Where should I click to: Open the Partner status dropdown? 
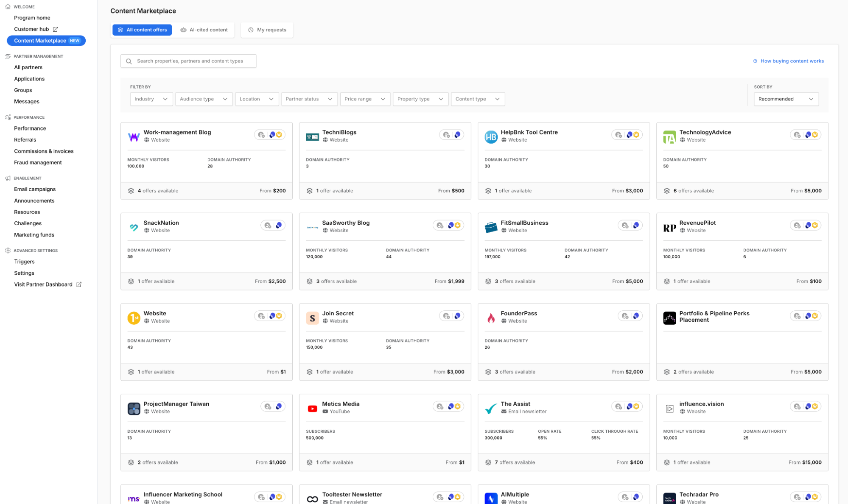[x=309, y=99]
